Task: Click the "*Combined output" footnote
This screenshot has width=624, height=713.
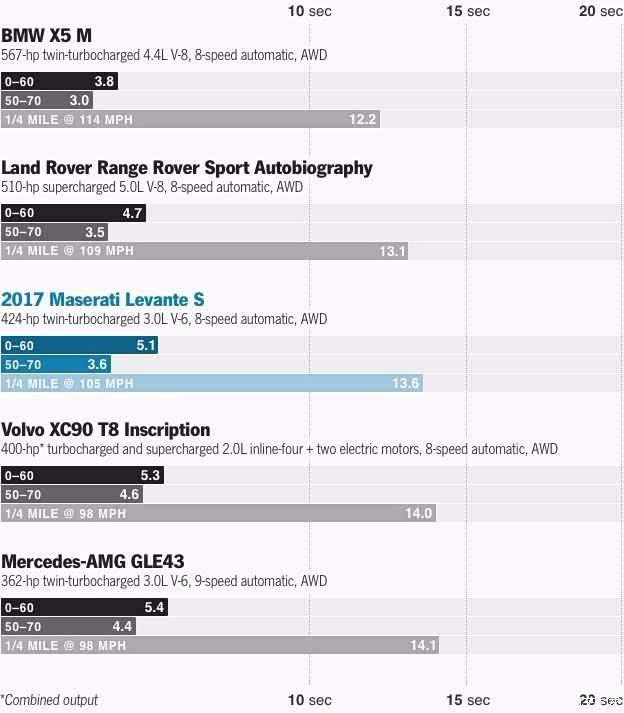Action: click(x=49, y=700)
